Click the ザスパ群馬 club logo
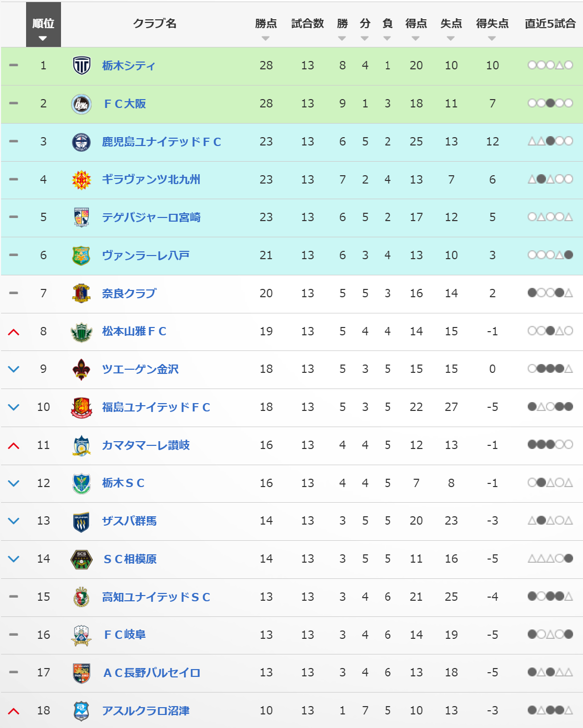 point(81,521)
